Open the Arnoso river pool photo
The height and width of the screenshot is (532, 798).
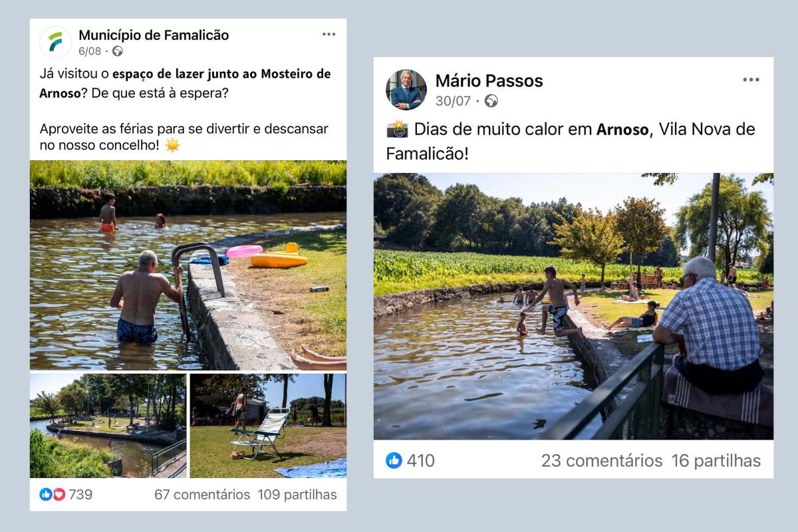click(573, 306)
